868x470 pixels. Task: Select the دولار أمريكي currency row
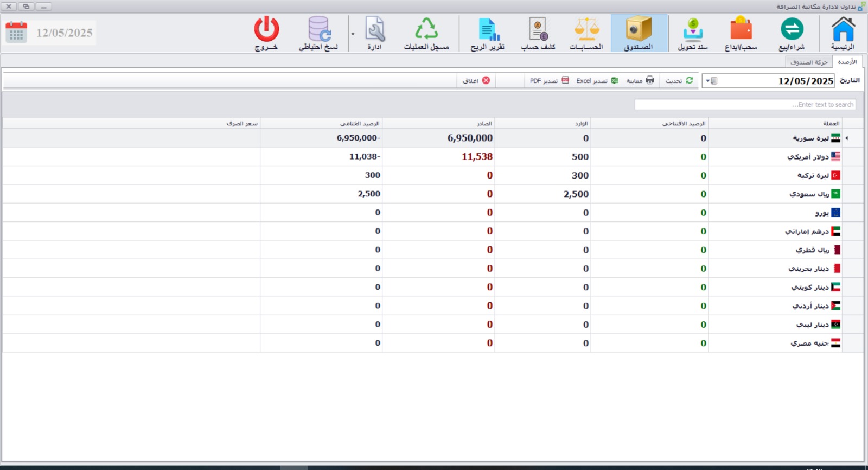[x=433, y=156]
